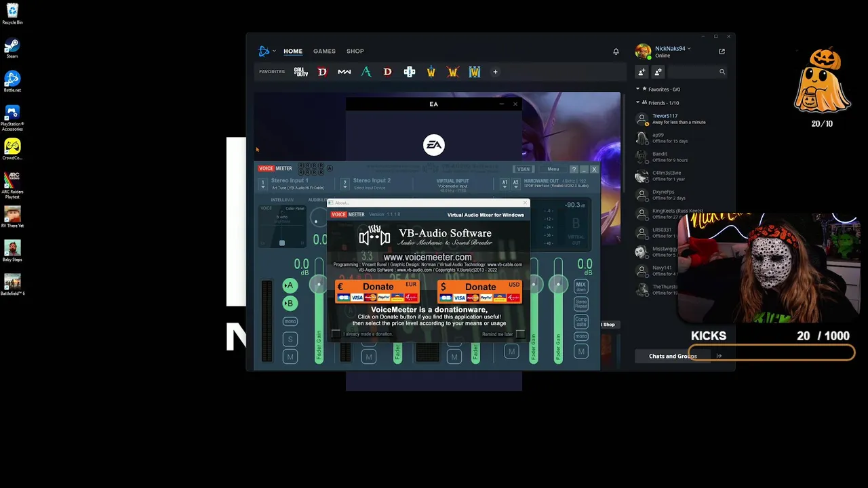Click NickNaks94 profile avatar
Image resolution: width=868 pixels, height=488 pixels.
pyautogui.click(x=643, y=52)
